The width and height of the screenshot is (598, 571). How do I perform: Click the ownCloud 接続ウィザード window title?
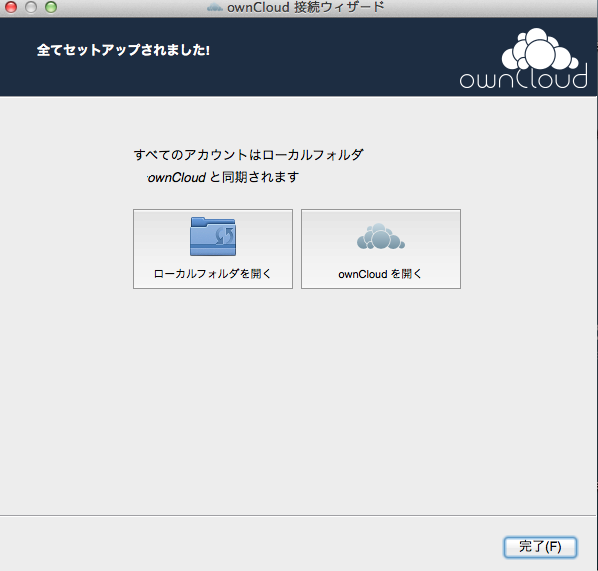tap(305, 7)
